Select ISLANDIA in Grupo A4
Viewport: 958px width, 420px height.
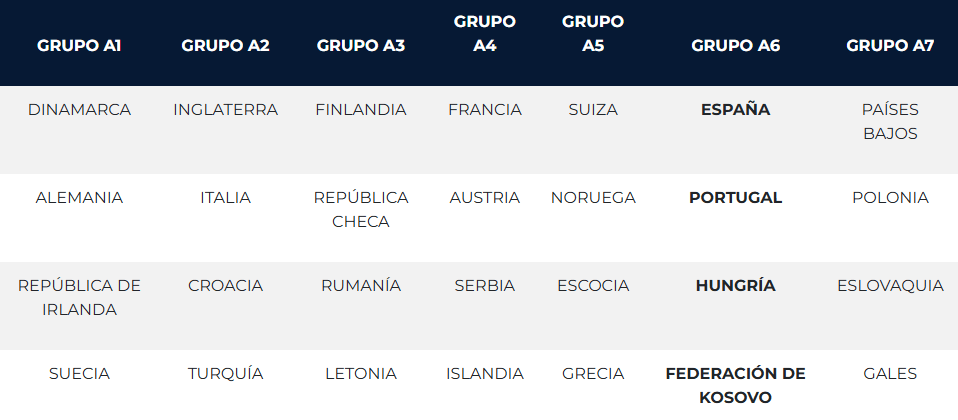[485, 374]
